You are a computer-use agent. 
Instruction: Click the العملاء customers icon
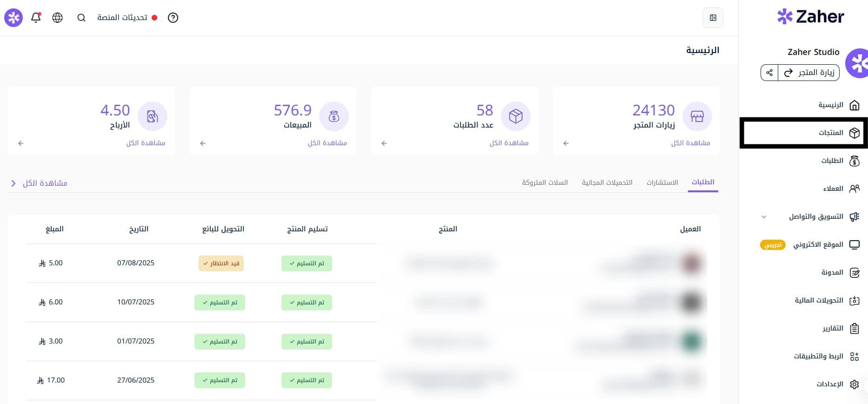pyautogui.click(x=854, y=189)
